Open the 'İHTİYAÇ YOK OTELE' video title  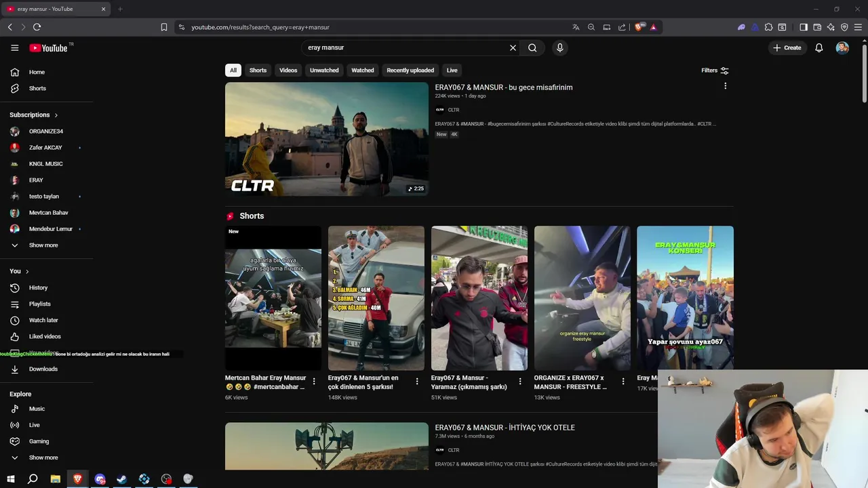pos(505,428)
